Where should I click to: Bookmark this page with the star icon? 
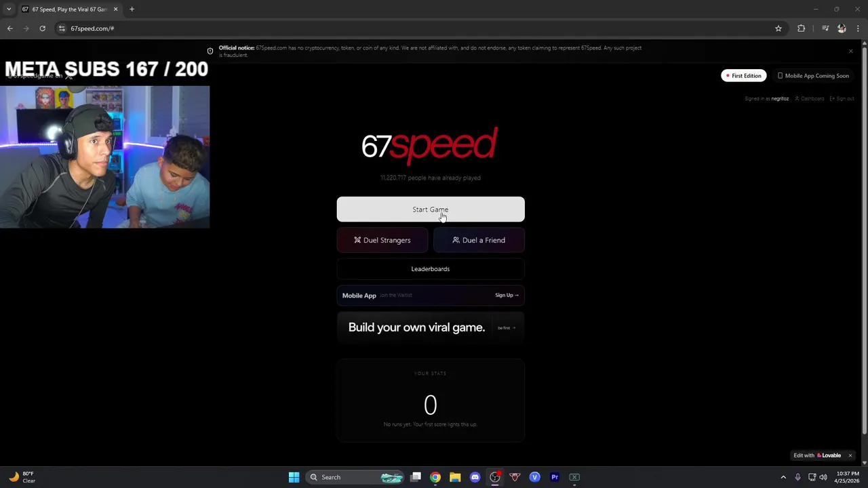point(778,28)
